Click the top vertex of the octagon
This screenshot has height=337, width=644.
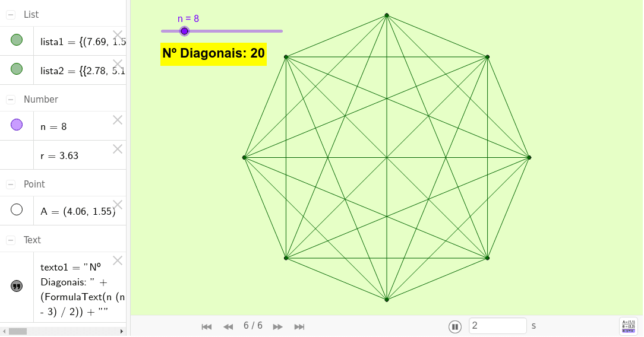387,15
